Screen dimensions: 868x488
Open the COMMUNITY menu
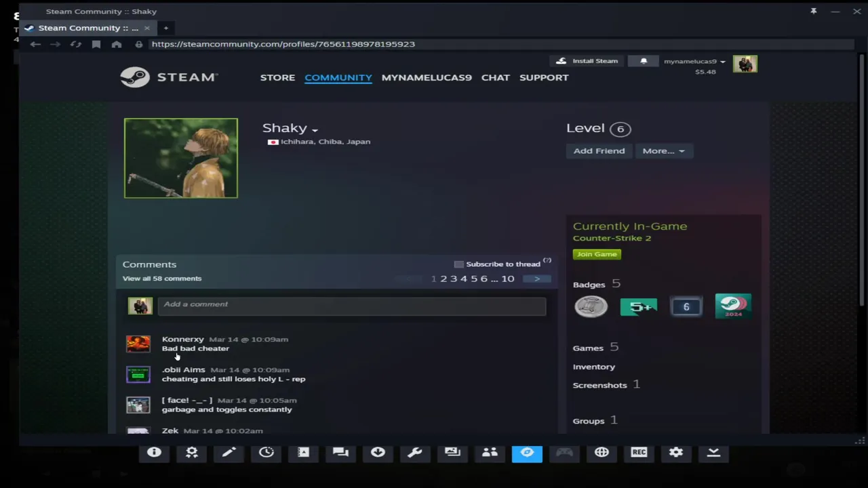338,77
